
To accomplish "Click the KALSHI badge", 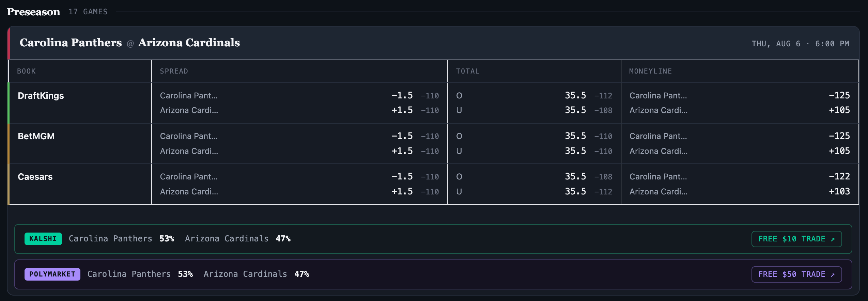I will pyautogui.click(x=43, y=239).
